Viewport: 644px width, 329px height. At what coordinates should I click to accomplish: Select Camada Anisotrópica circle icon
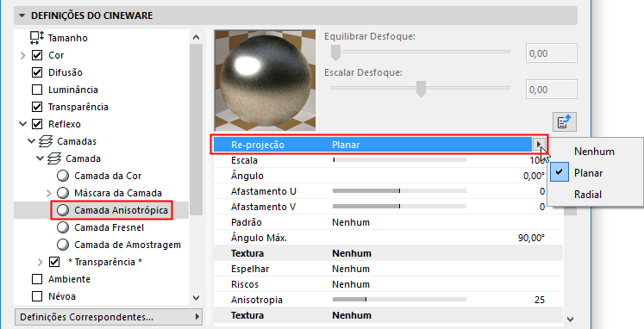coord(63,210)
